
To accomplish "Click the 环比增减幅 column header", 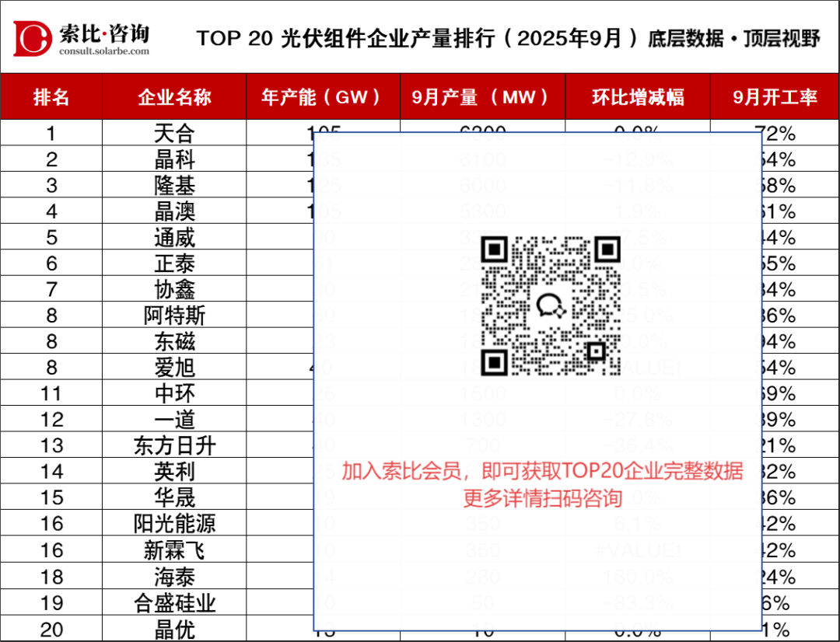I will [x=637, y=97].
